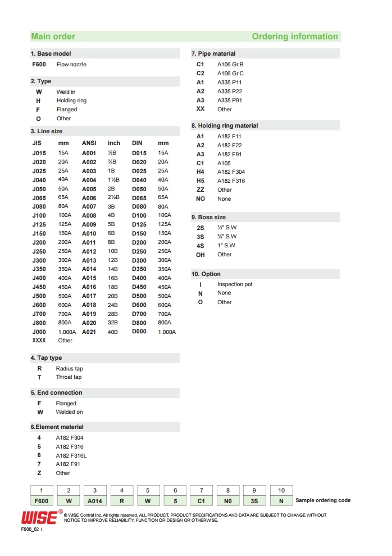Select the D065 line size code

(x=139, y=198)
